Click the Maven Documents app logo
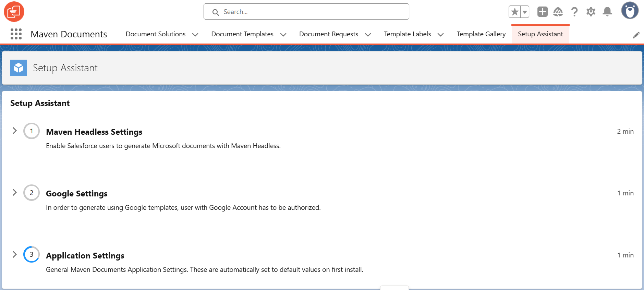Screen dimensions: 644x290 click(x=14, y=12)
